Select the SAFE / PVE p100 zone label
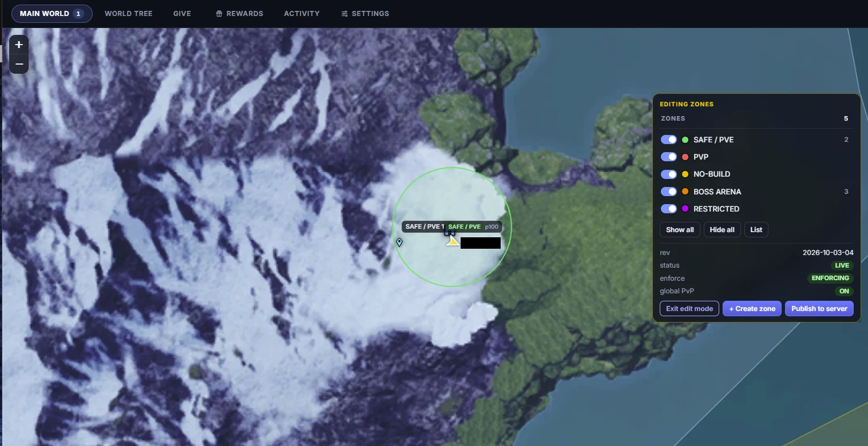 tap(473, 226)
